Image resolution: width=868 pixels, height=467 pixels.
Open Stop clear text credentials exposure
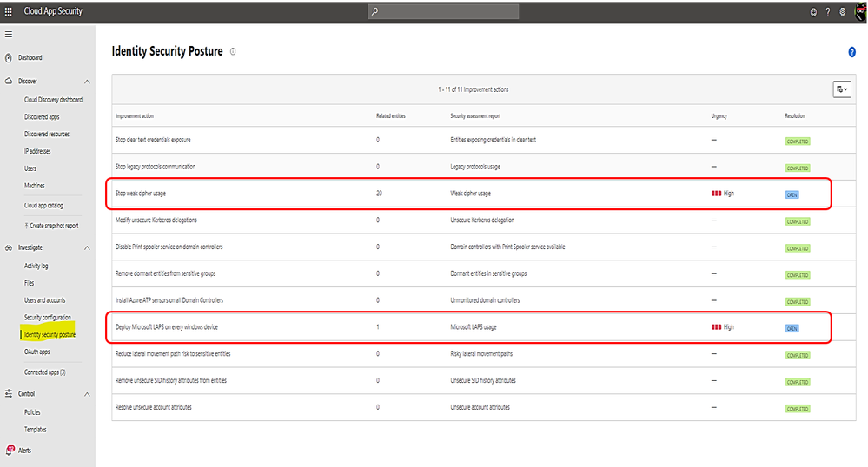pyautogui.click(x=153, y=140)
